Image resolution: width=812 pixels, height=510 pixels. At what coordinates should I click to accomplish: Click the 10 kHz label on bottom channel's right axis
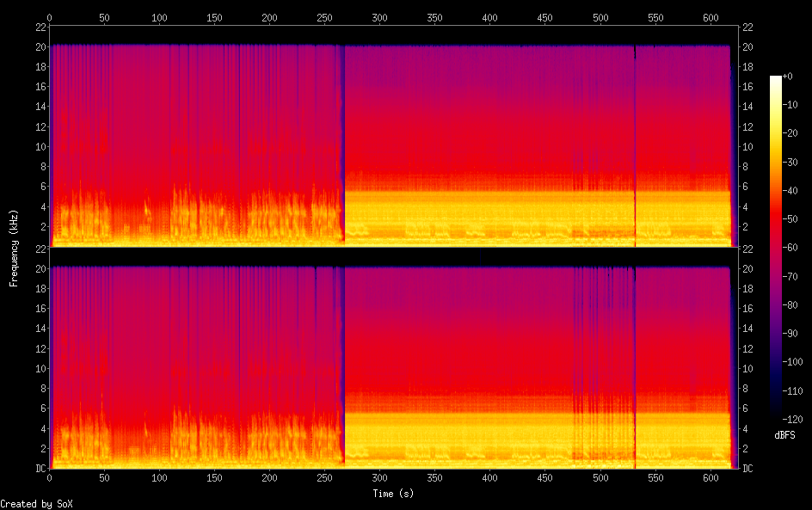(x=748, y=369)
